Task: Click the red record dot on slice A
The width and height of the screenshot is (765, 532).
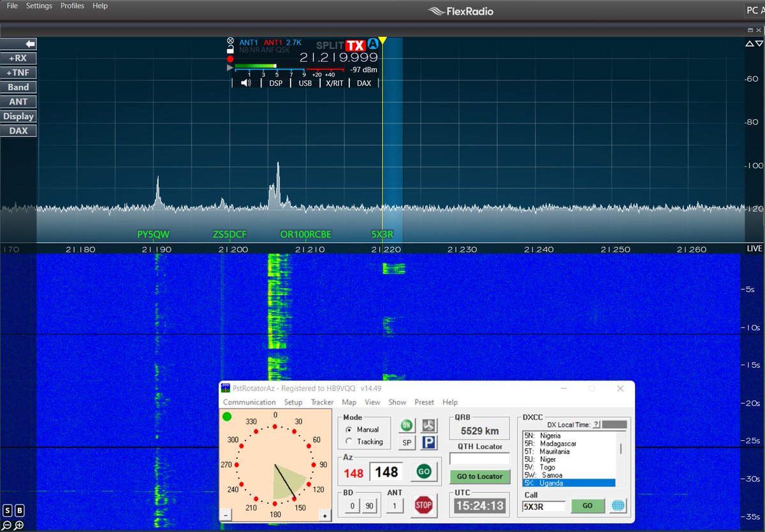Action: [x=230, y=58]
